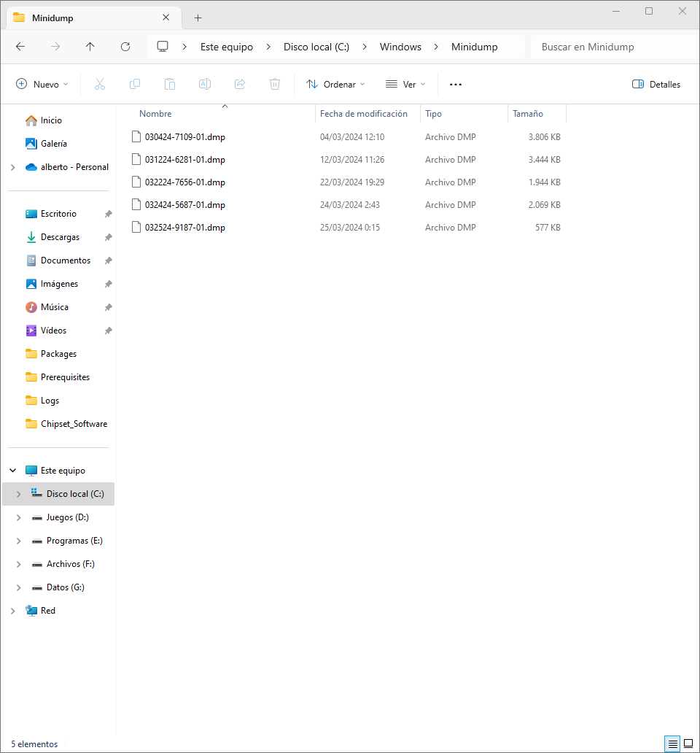Click the Buscar en Minidump search field
This screenshot has height=753, width=700.
(x=614, y=47)
